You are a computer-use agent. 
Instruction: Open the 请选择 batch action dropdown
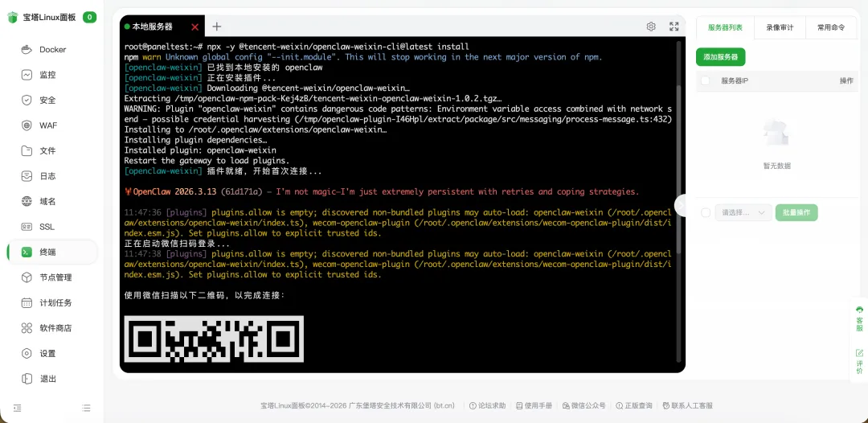tap(743, 212)
